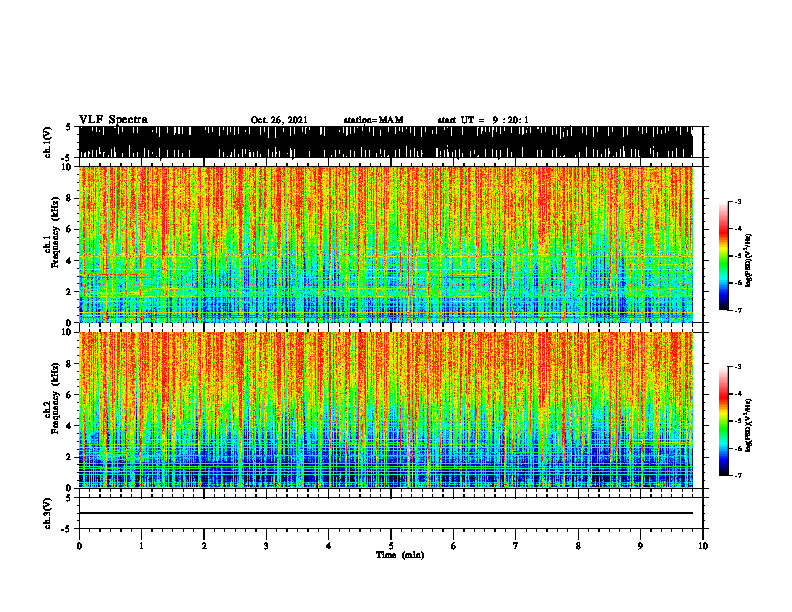The height and width of the screenshot is (612, 792).
Task: Click time axis tick label "2"
Action: point(204,546)
